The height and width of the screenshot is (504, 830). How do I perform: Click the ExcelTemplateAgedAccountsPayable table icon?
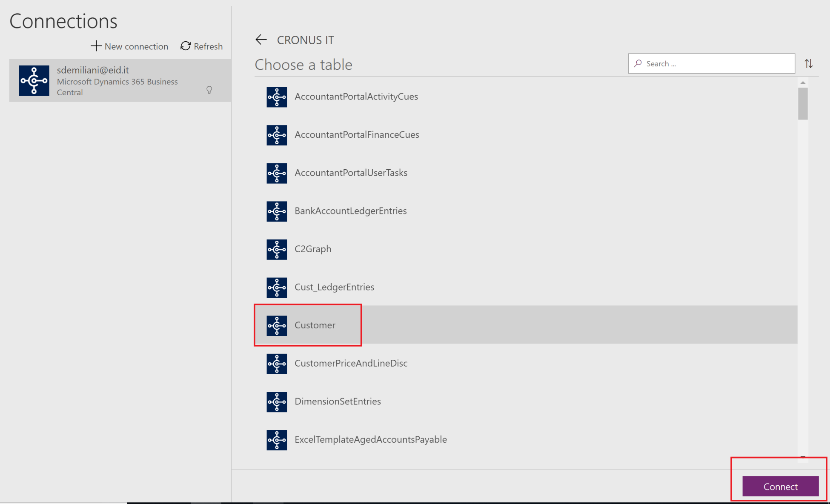(x=277, y=440)
